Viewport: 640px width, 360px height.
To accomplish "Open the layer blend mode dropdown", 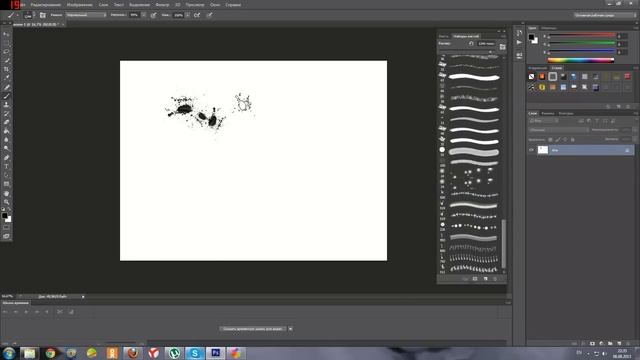I will [x=559, y=130].
